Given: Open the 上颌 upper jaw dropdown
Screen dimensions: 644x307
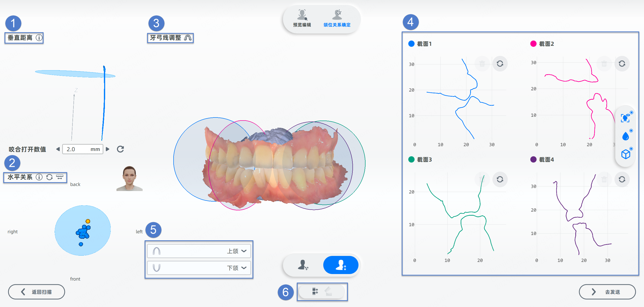Looking at the screenshot, I should tap(199, 251).
